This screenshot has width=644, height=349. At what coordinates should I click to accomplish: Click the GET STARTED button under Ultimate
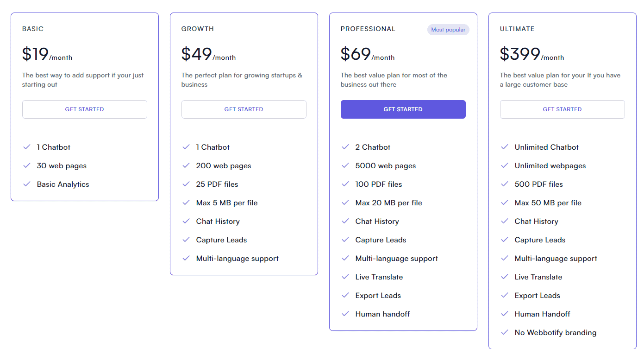click(562, 109)
